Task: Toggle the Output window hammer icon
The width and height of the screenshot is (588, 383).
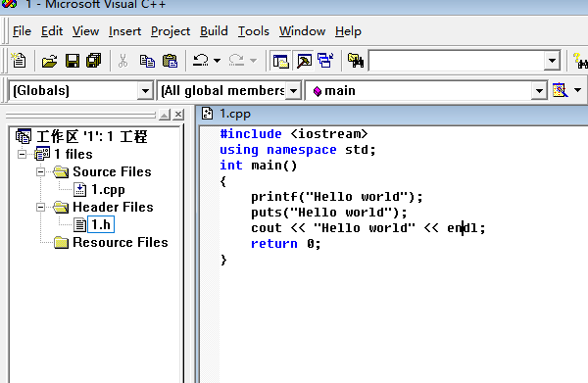Action: point(304,61)
